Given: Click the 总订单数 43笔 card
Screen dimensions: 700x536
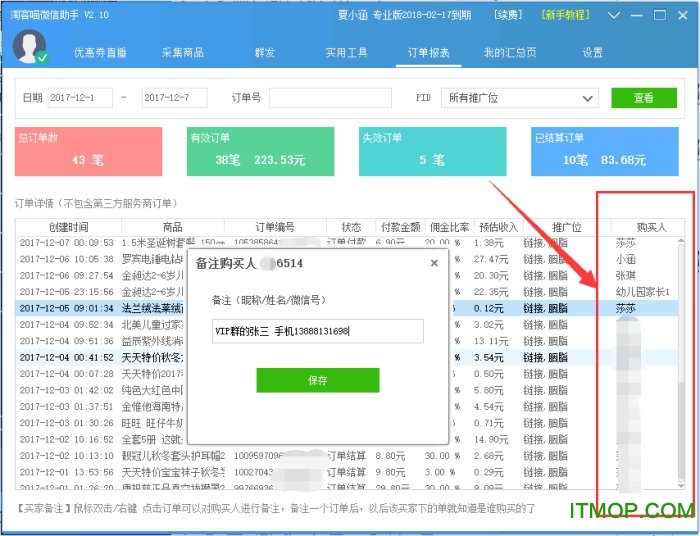Looking at the screenshot, I should 88,151.
